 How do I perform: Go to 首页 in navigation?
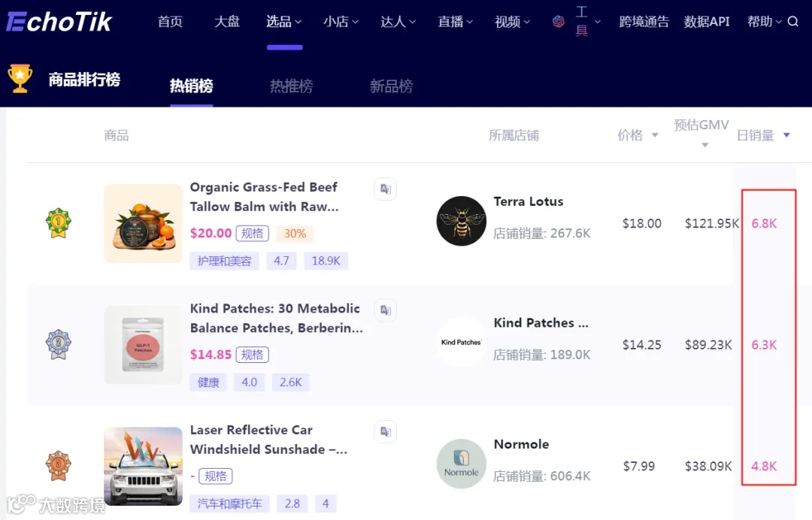coord(170,22)
